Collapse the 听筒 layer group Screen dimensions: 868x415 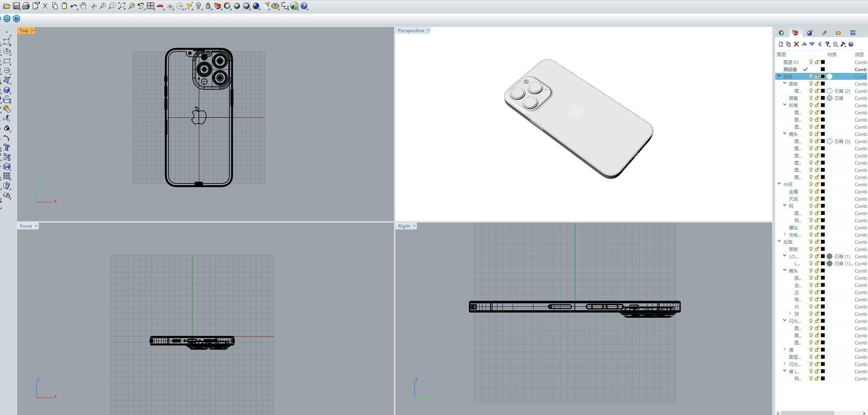(785, 105)
